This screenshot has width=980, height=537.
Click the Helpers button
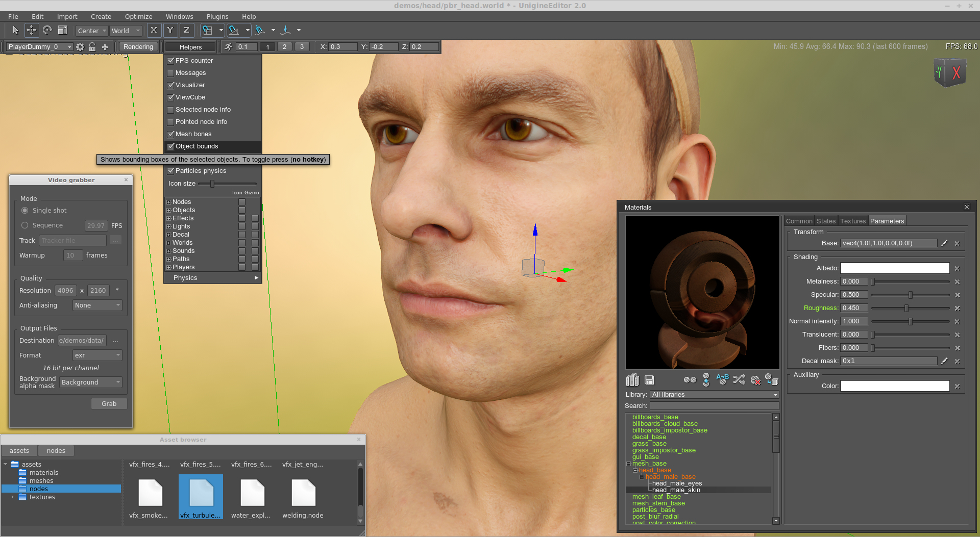(x=190, y=47)
